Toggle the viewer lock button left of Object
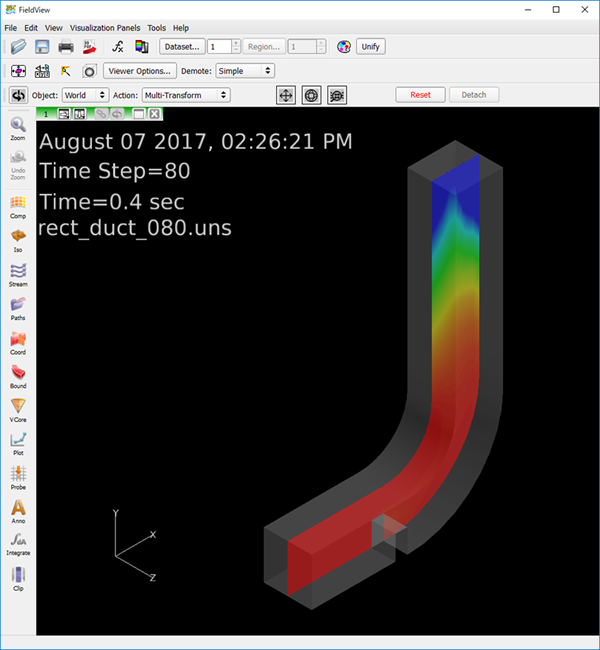600x650 pixels. tap(18, 95)
